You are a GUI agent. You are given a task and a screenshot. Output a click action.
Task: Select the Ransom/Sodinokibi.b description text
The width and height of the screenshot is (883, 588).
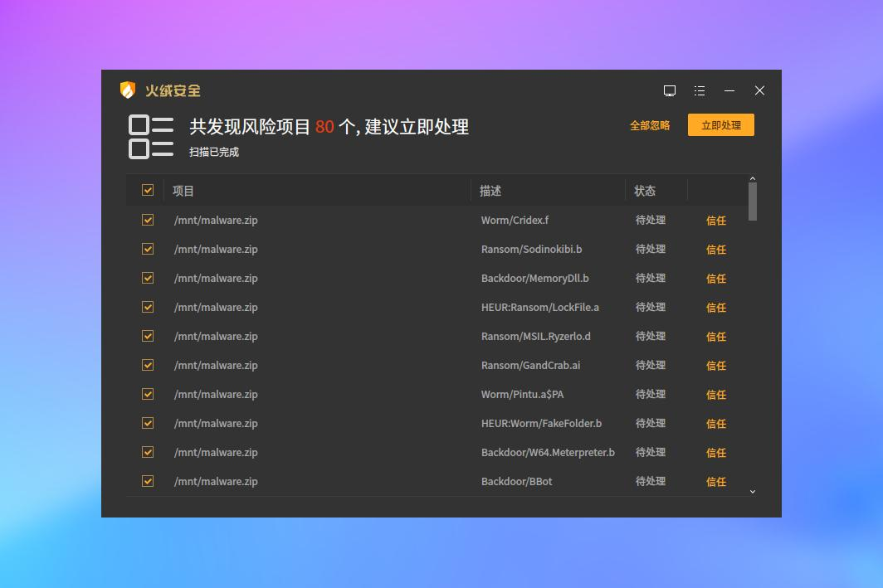point(532,249)
